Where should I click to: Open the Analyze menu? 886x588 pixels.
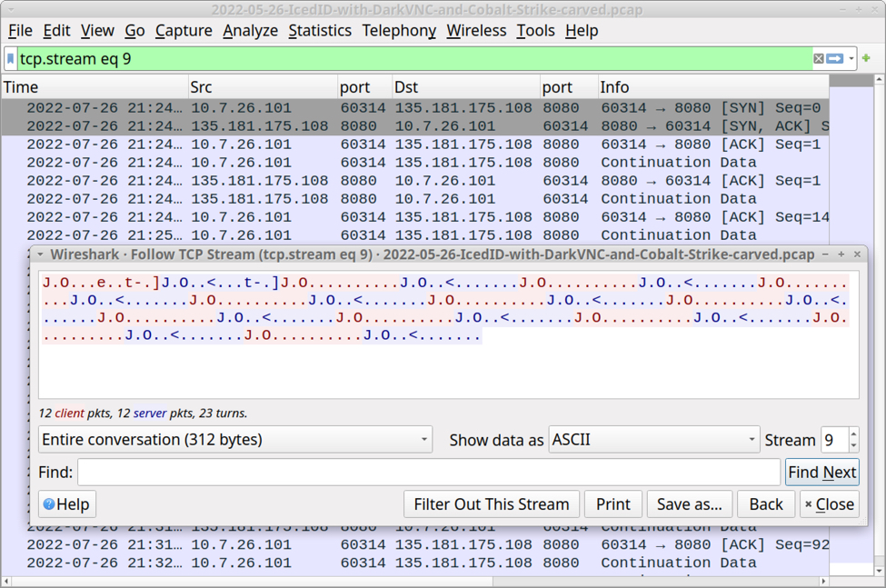click(x=250, y=31)
